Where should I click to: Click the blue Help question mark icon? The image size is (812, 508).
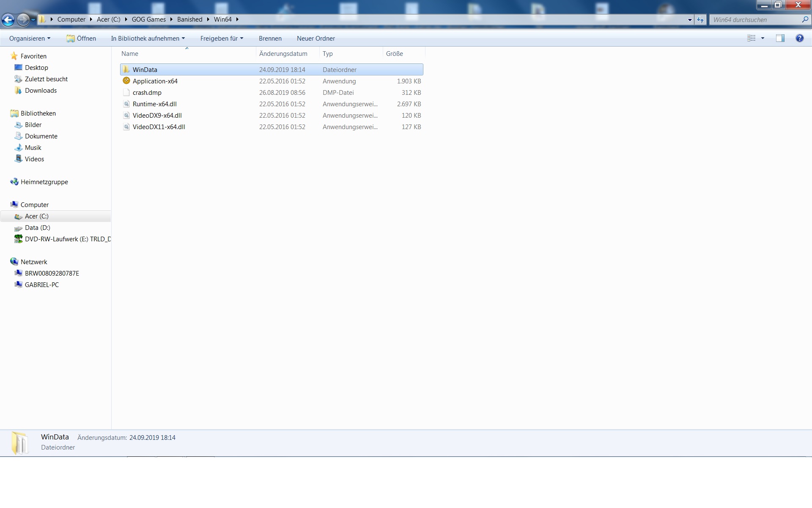pyautogui.click(x=799, y=38)
